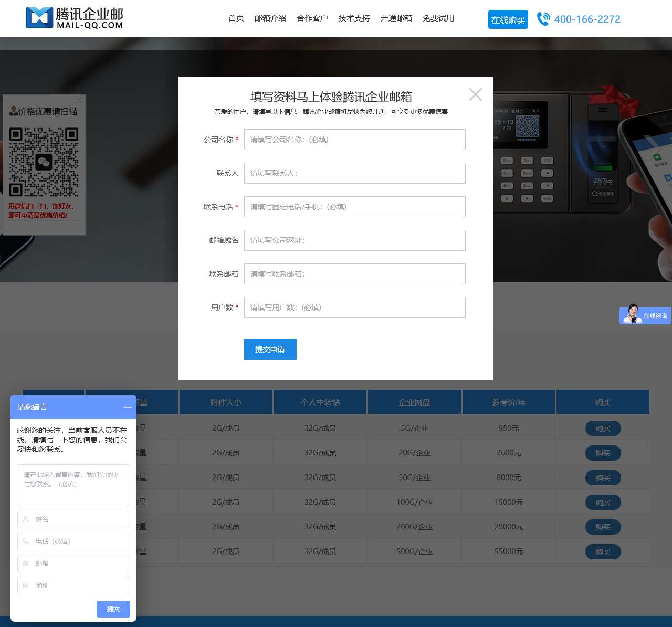This screenshot has width=672, height=627.
Task: Open the 在线咨询 customer service widget
Action: pyautogui.click(x=645, y=315)
